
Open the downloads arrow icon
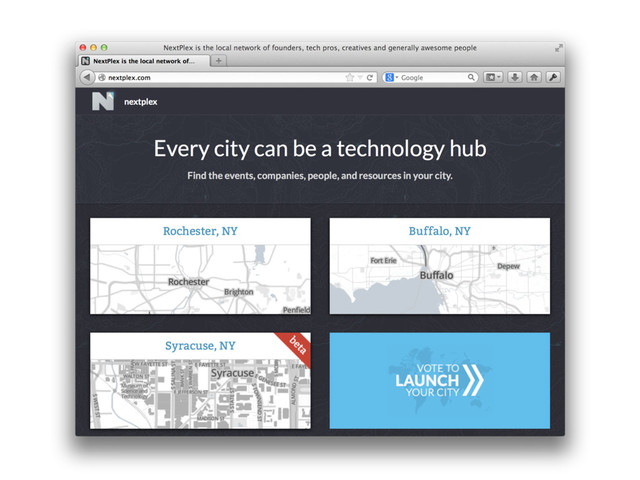(515, 77)
